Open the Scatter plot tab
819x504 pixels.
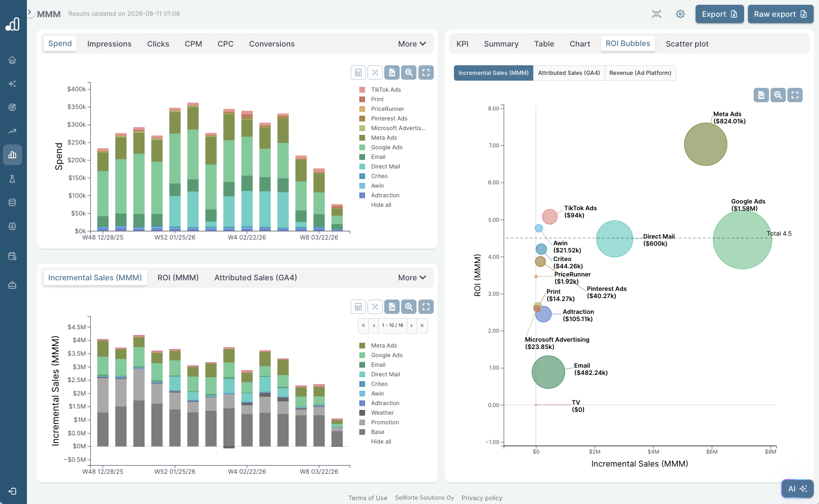[x=687, y=44]
